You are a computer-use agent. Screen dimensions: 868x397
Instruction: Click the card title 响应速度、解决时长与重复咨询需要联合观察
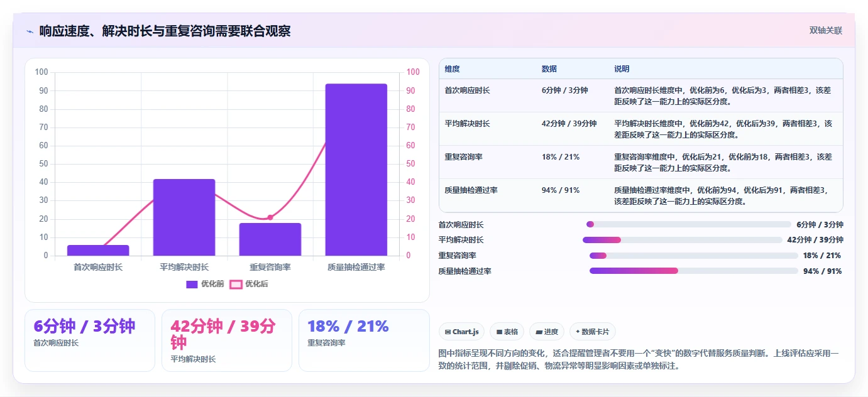click(x=165, y=31)
